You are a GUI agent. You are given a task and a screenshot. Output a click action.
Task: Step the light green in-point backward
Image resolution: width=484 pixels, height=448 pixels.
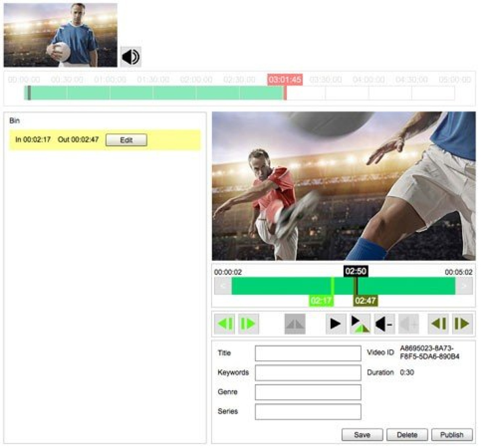pyautogui.click(x=224, y=324)
